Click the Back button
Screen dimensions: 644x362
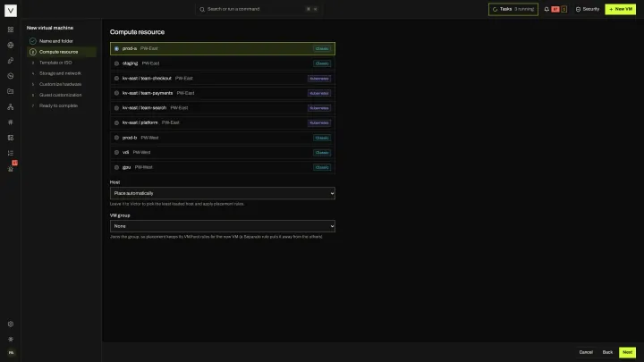point(607,352)
